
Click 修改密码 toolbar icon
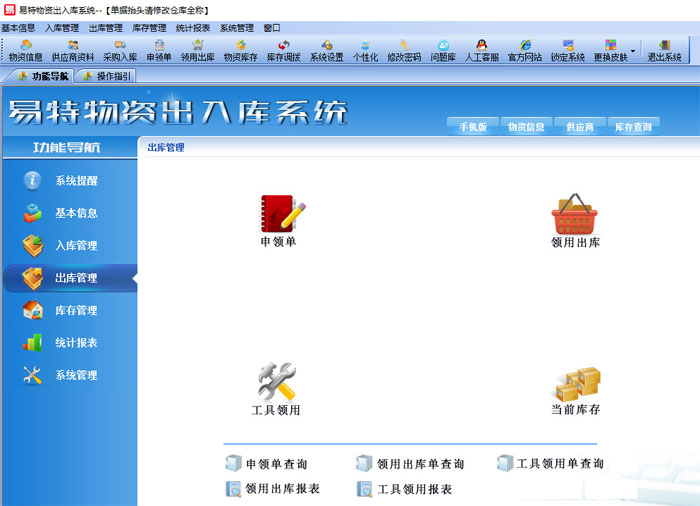(x=404, y=51)
